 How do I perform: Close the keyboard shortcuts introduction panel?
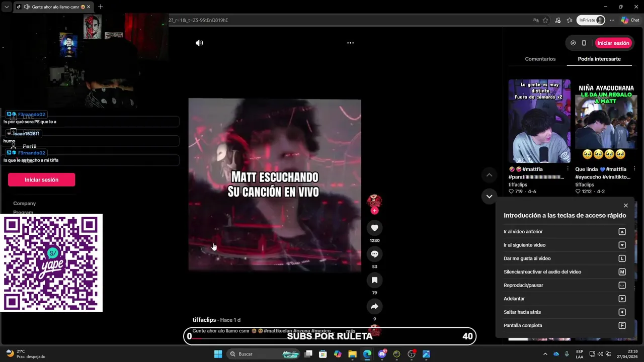pyautogui.click(x=626, y=205)
